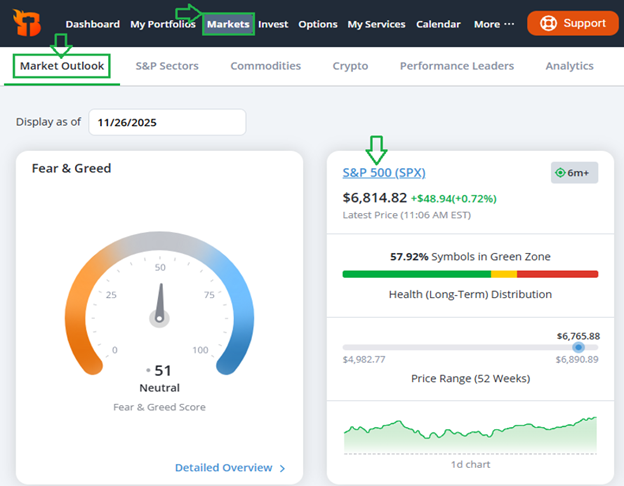Switch to the Commodities tab
Screen dimensions: 624x486
tap(265, 66)
